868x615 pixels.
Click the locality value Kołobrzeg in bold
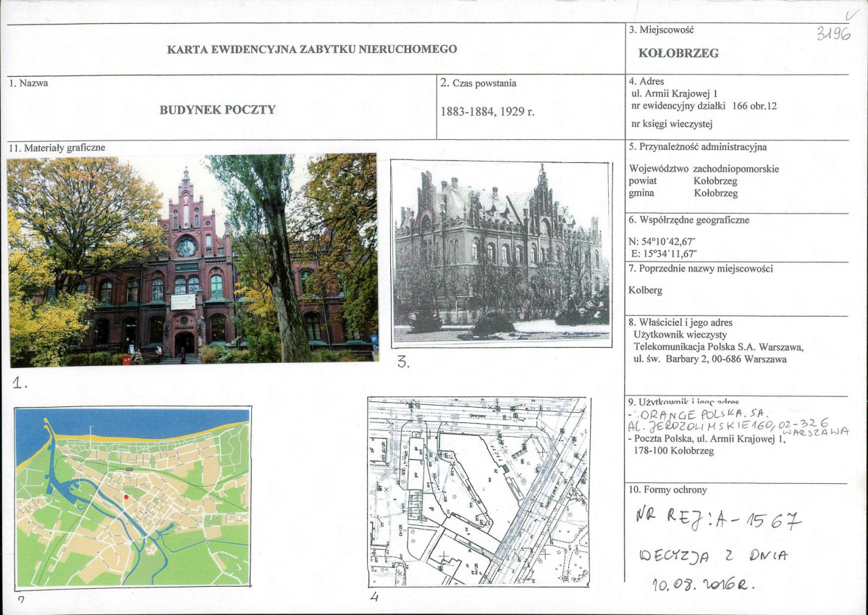678,54
